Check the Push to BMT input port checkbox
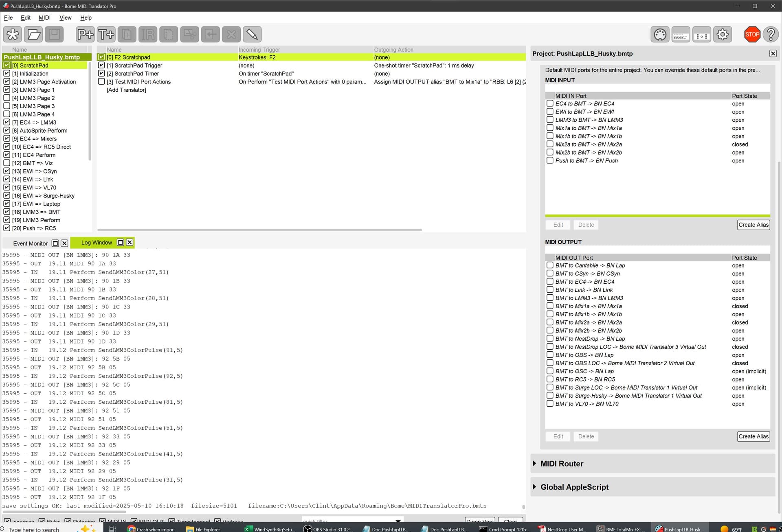The image size is (782, 532). pos(550,160)
